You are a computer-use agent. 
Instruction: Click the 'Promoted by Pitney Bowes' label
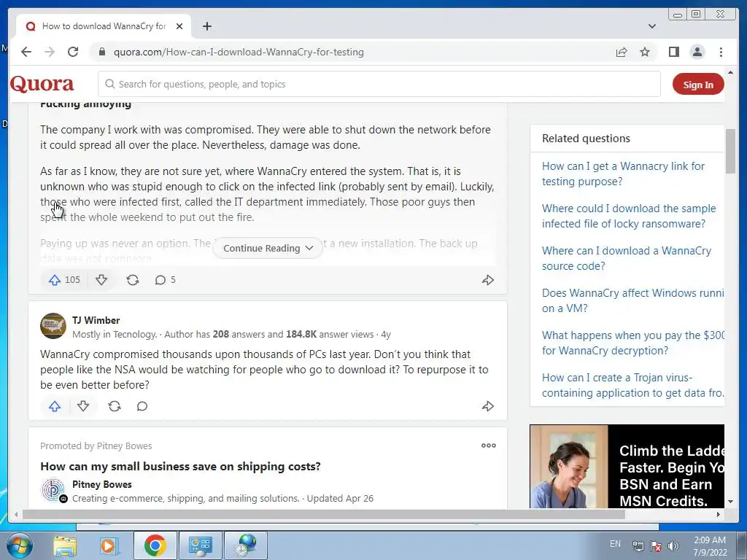96,446
